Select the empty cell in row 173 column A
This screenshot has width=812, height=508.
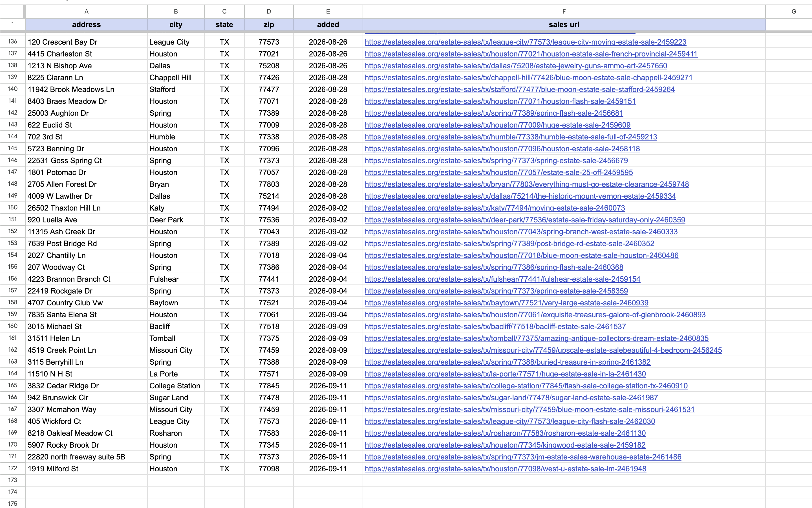click(87, 480)
